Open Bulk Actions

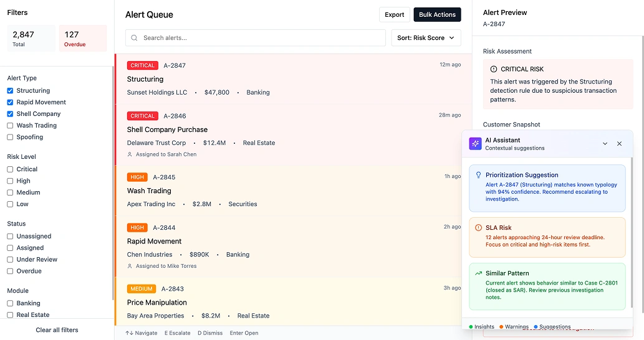click(x=437, y=14)
